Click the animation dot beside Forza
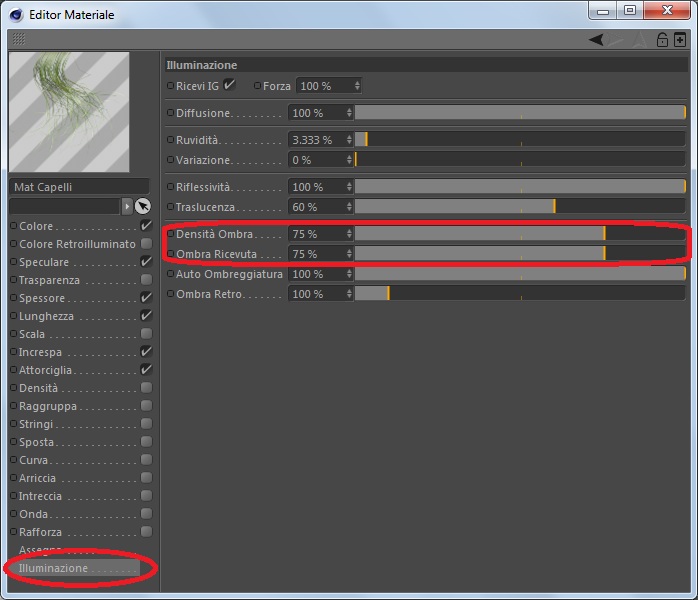The width and height of the screenshot is (698, 600). point(257,85)
